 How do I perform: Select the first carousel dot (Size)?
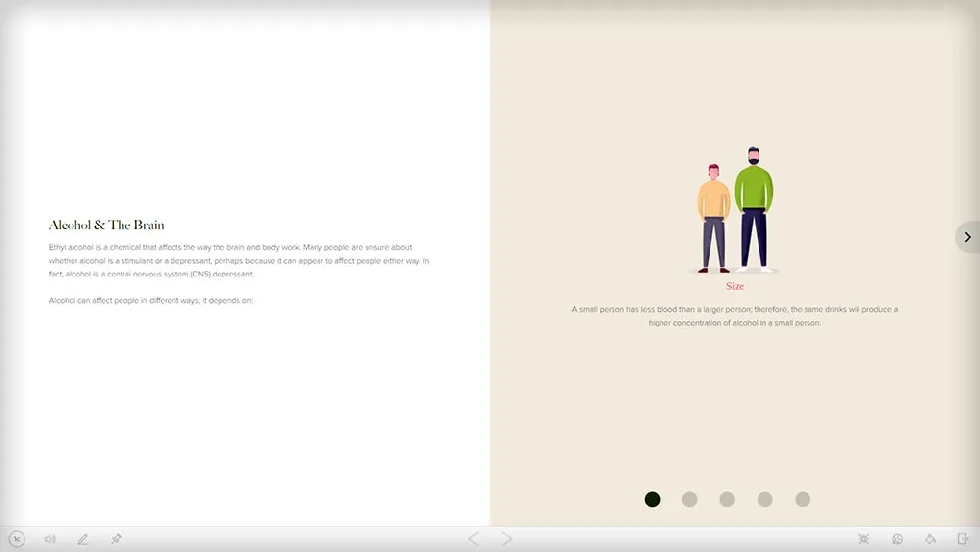(x=652, y=499)
